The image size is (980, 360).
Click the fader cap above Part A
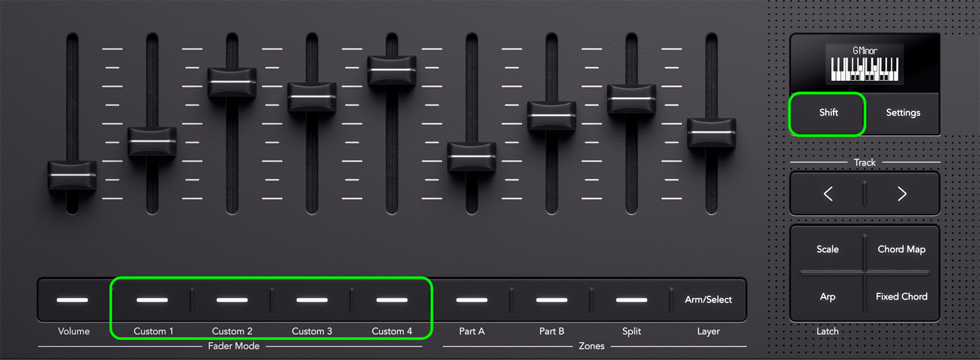[472, 157]
